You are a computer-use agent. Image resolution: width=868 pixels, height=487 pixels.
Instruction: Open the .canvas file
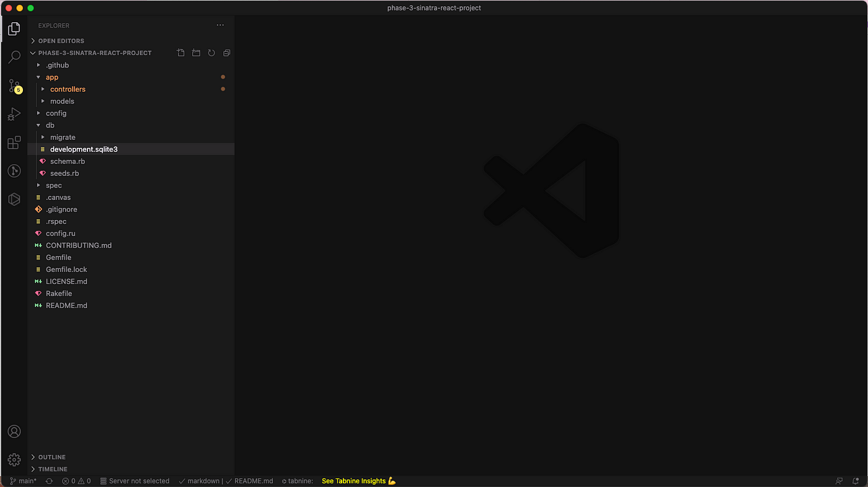tap(132, 197)
